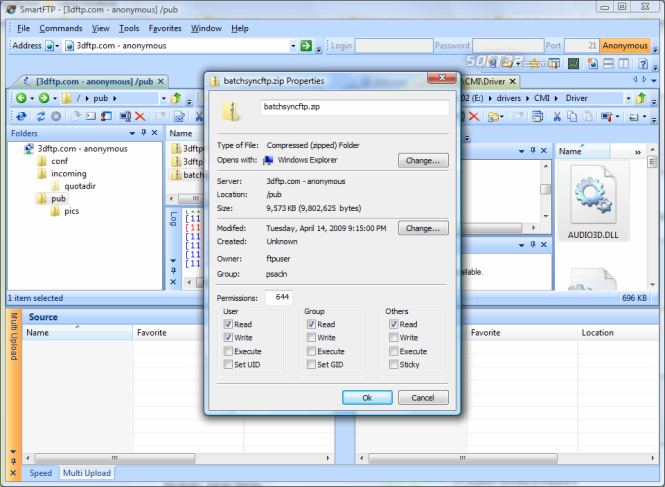Click the batchsyncftp.zip filename field
Image resolution: width=665 pixels, height=487 pixels.
(355, 107)
